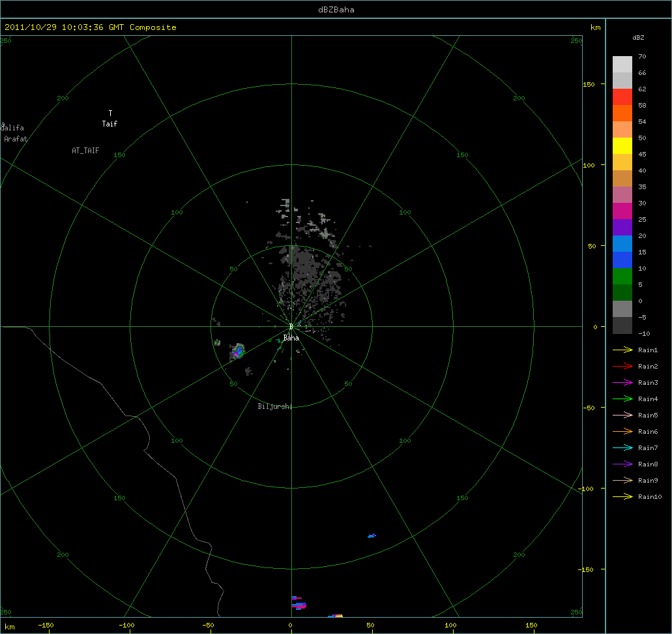Select the red 62–58 dBZ swatch
Screen dimensions: 672x634
click(x=622, y=97)
